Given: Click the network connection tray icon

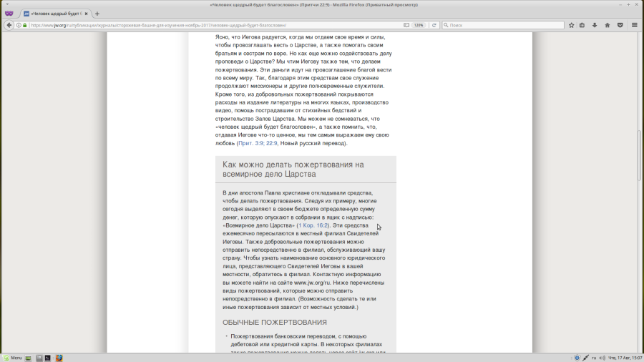Looking at the screenshot, I should coord(585,358).
